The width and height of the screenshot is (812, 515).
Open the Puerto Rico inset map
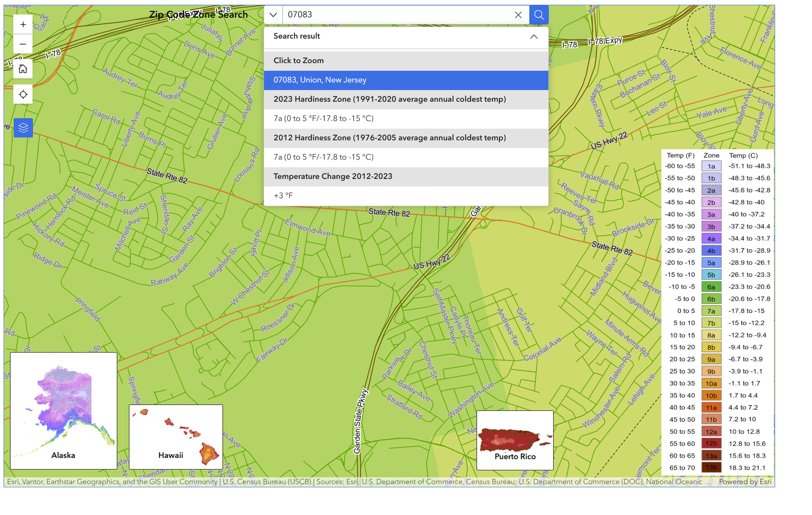tap(515, 440)
